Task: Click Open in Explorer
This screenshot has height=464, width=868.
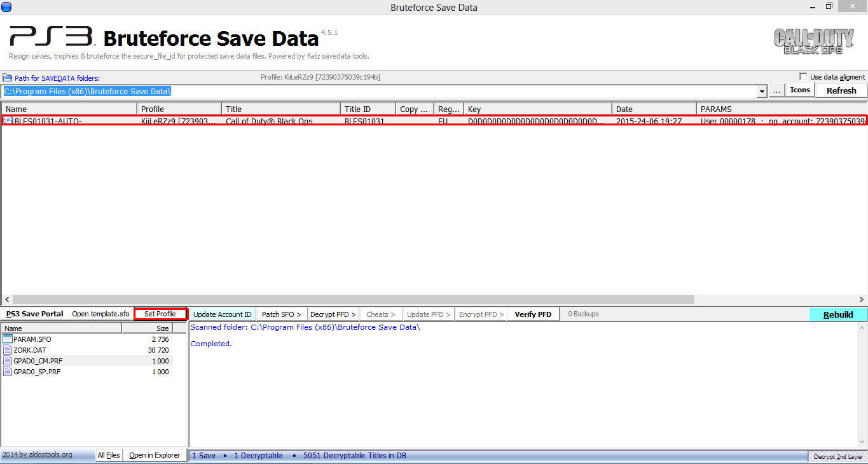Action: pos(155,455)
